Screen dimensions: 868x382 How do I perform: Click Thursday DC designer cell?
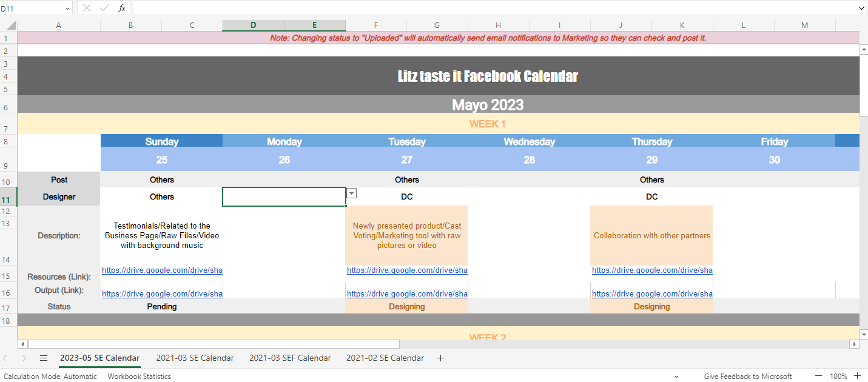pos(652,197)
